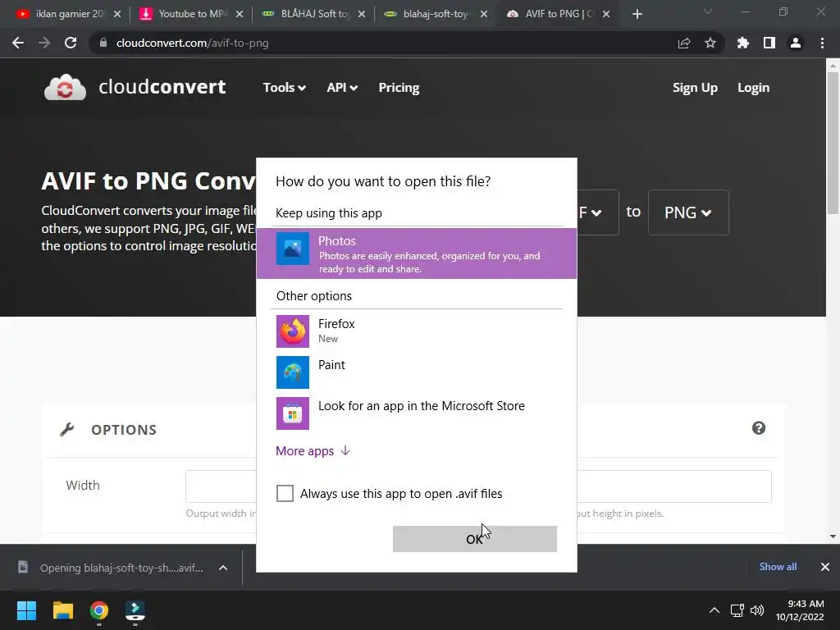
Task: Open the PNG target format dropdown
Action: coord(688,212)
